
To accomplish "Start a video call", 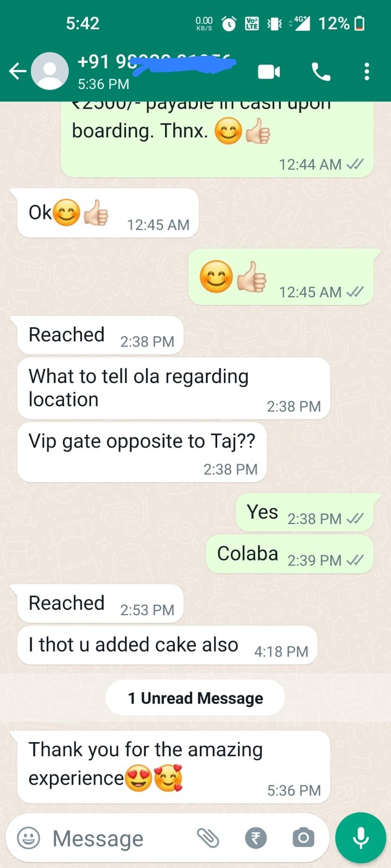I will tap(269, 72).
